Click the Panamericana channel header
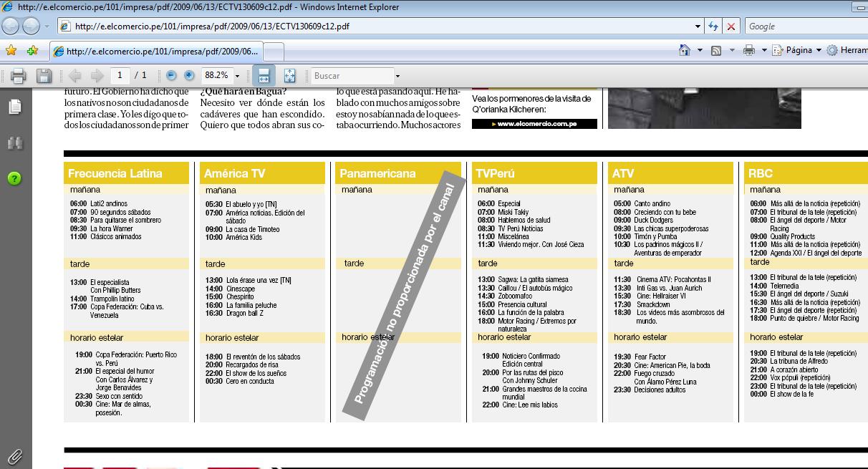868x469 pixels. click(398, 173)
